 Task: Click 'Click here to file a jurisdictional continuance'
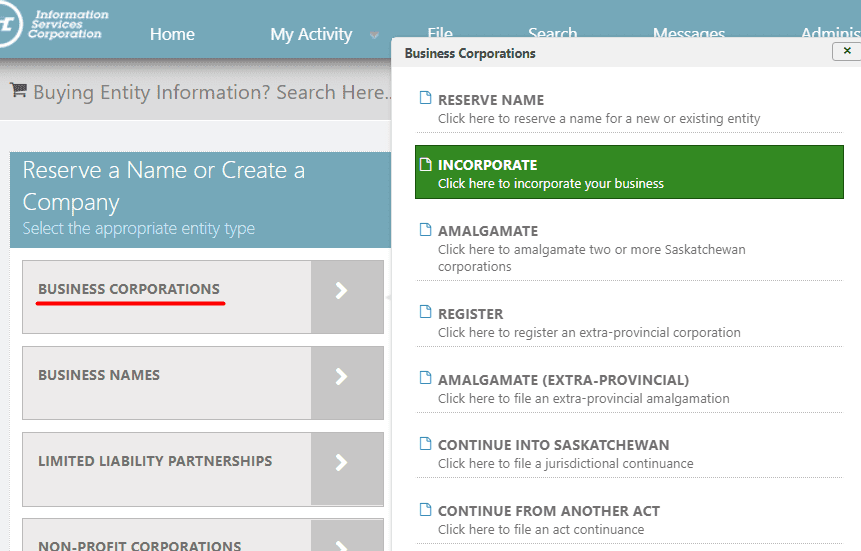click(566, 464)
